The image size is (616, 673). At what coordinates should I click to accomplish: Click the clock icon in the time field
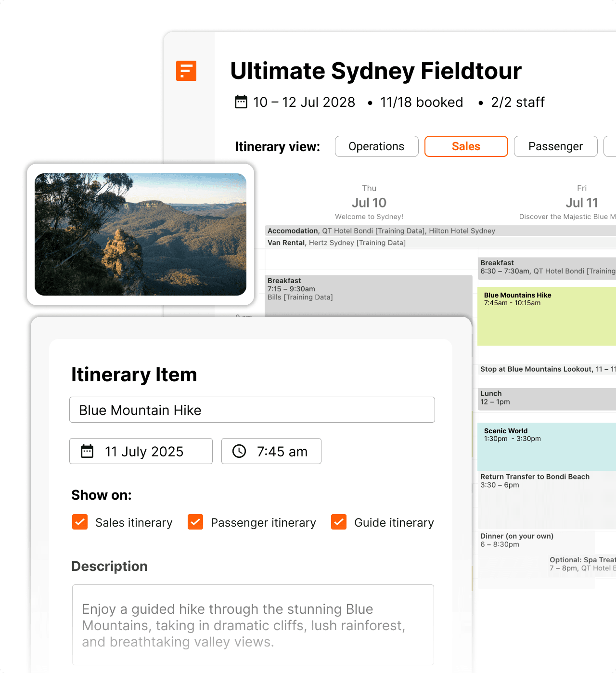pyautogui.click(x=239, y=451)
